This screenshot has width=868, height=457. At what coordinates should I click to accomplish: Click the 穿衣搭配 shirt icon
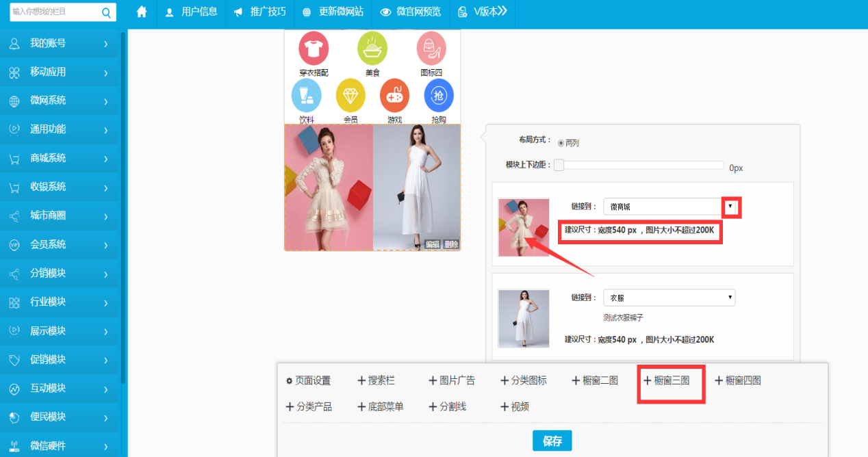(x=314, y=49)
